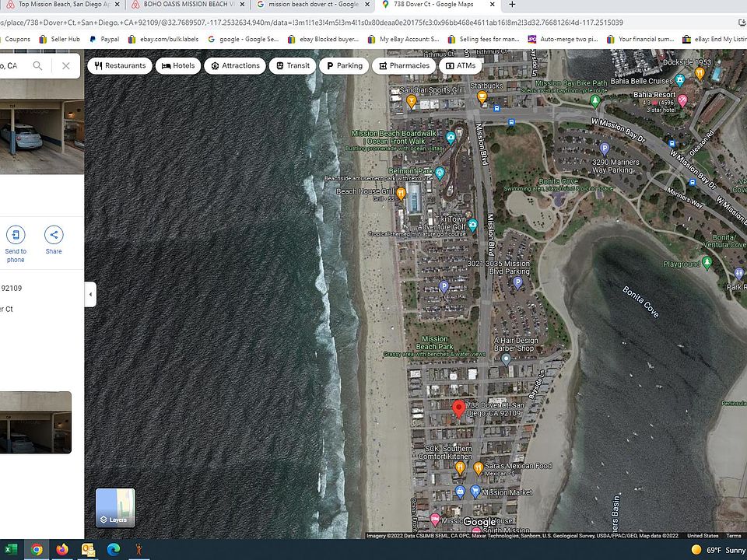Image resolution: width=747 pixels, height=560 pixels.
Task: Select the Transit filter chip
Action: 293,65
